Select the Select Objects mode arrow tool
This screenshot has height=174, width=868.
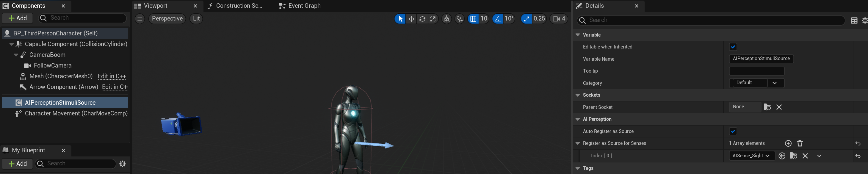click(400, 19)
